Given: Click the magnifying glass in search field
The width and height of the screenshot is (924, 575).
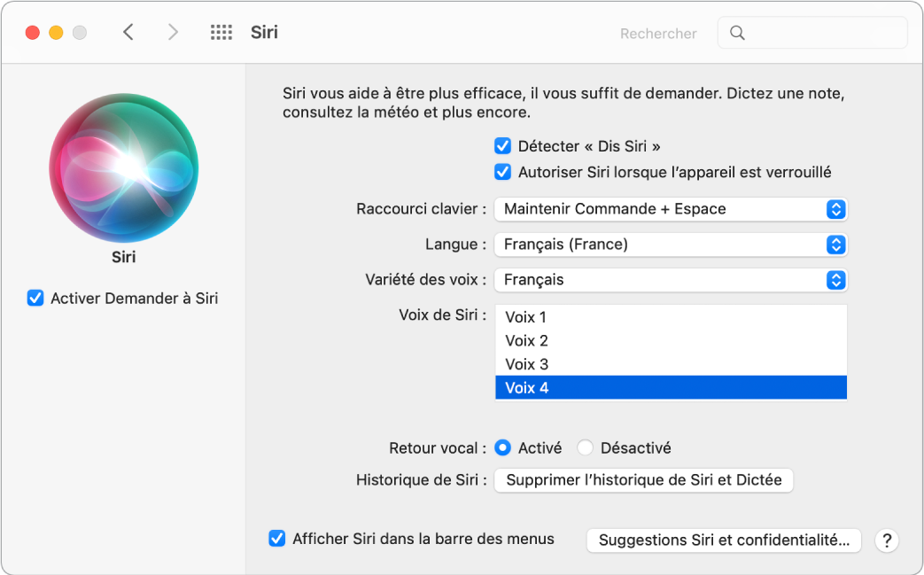Looking at the screenshot, I should pyautogui.click(x=736, y=32).
